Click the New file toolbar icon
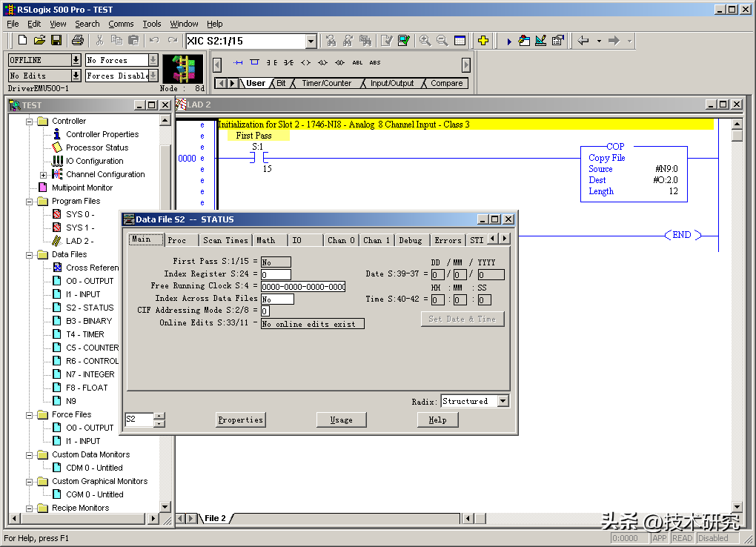756x547 pixels. pos(22,41)
